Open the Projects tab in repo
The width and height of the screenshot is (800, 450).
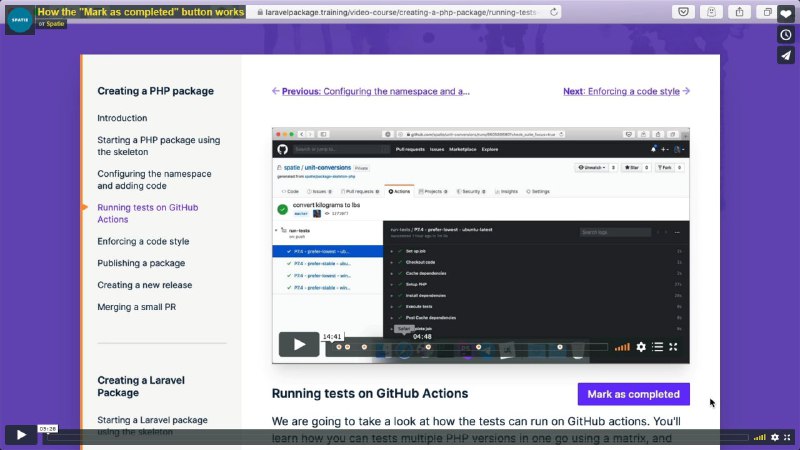433,191
